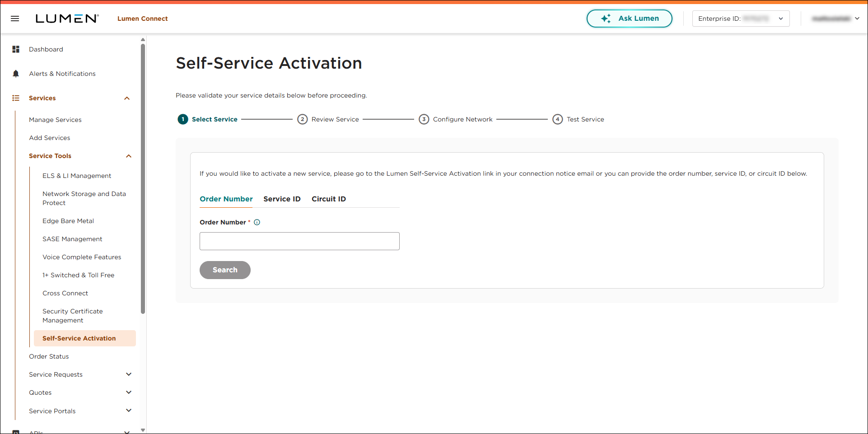Image resolution: width=868 pixels, height=434 pixels.
Task: Open Security Certificate Management
Action: [73, 316]
